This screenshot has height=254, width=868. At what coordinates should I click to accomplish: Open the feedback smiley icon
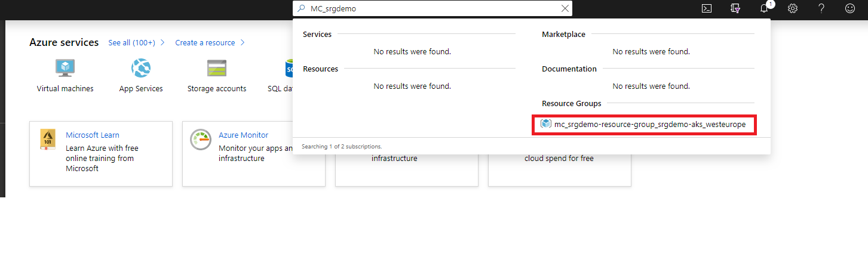[850, 8]
